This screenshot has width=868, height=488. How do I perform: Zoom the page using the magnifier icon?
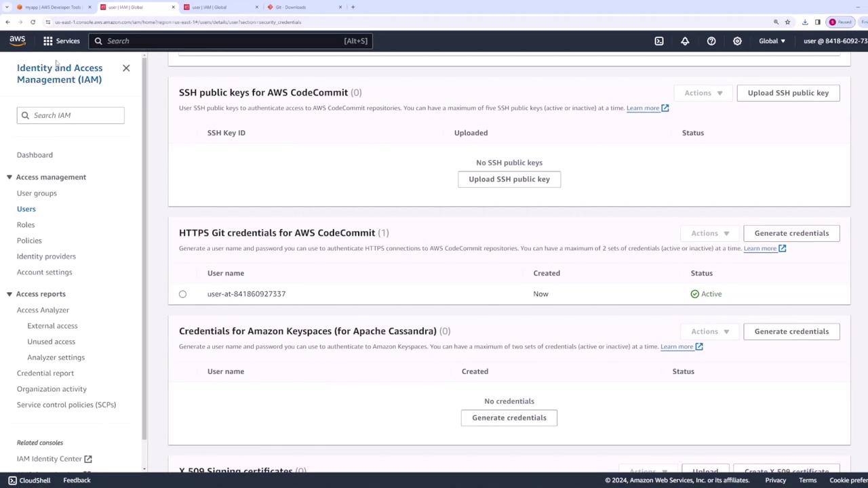776,22
